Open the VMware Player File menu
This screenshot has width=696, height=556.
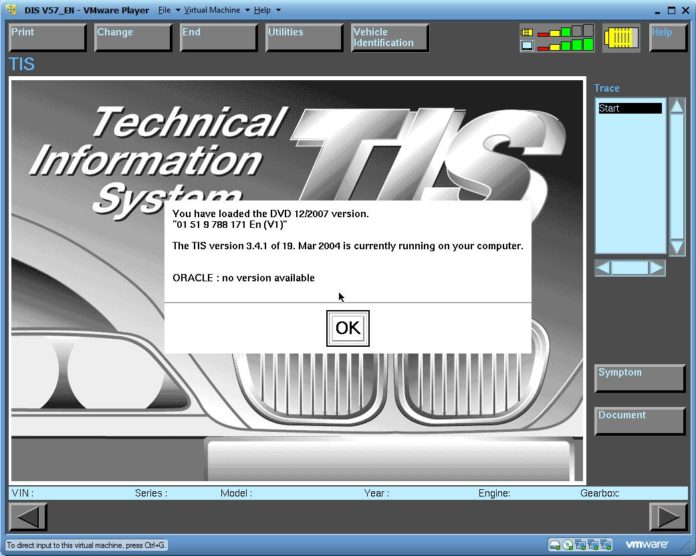pos(164,10)
